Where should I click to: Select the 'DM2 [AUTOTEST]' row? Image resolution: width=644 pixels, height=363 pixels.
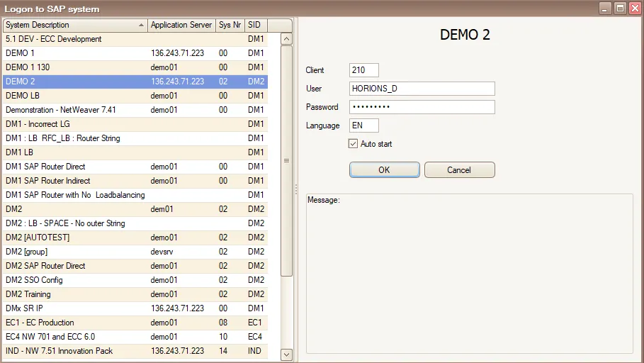pyautogui.click(x=135, y=238)
